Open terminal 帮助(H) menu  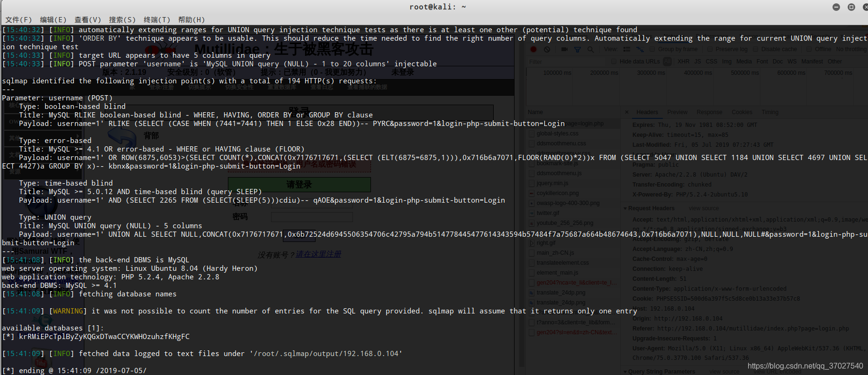(191, 19)
